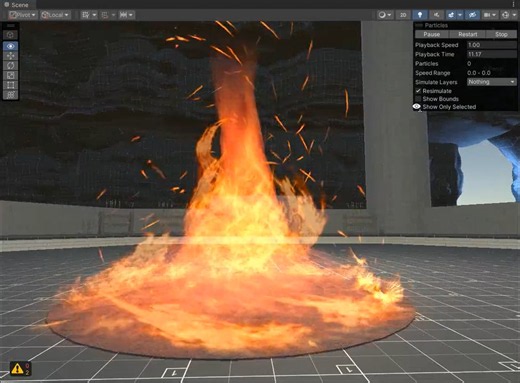This screenshot has width=520, height=383.
Task: Expand snap increment dropdown arrow
Action: [113, 15]
